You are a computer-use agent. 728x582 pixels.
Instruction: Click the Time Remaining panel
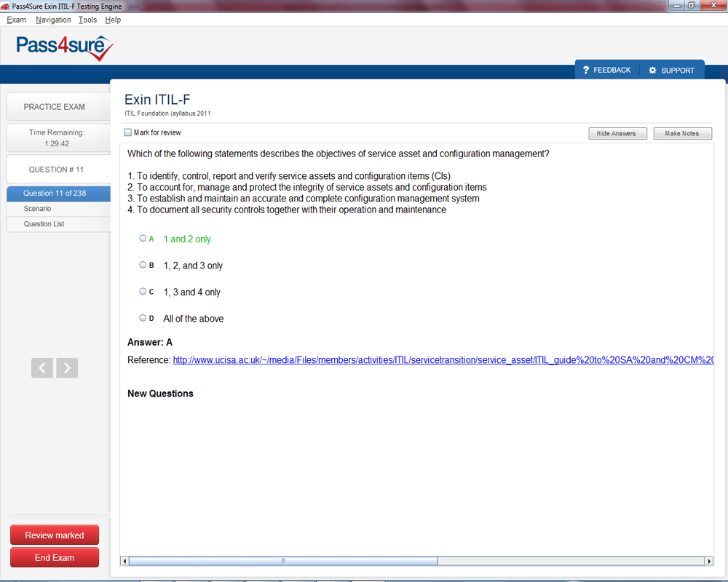click(x=58, y=137)
